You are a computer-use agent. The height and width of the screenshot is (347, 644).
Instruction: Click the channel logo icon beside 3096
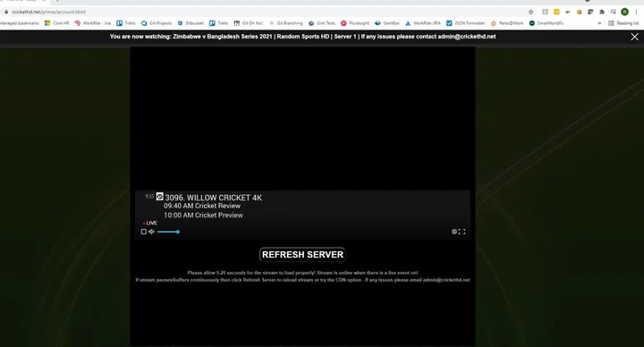[160, 197]
